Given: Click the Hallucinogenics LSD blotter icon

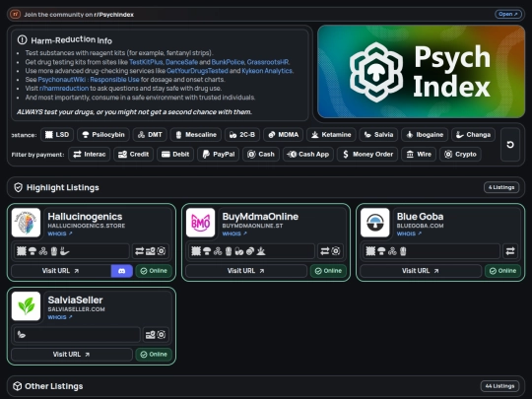Looking at the screenshot, I should pos(22,251).
